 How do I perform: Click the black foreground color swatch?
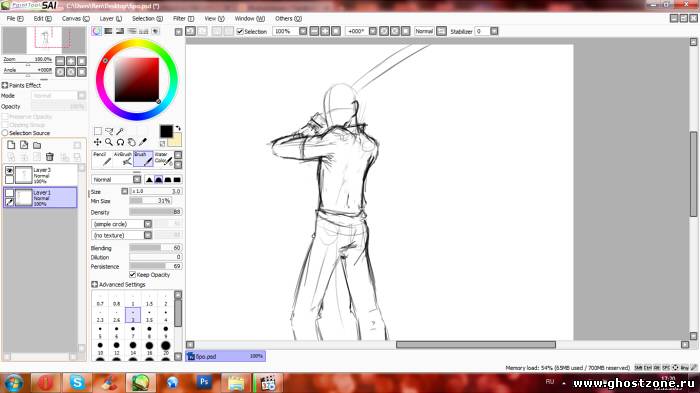pyautogui.click(x=166, y=131)
